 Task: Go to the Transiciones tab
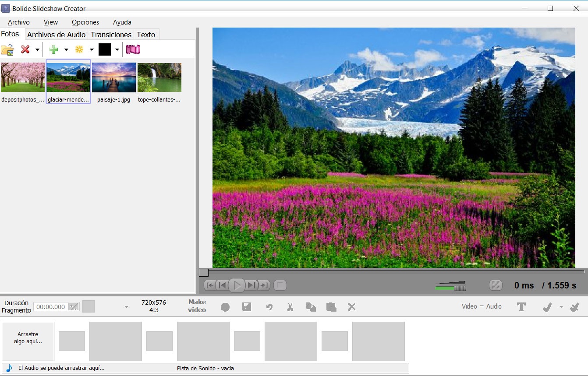click(x=111, y=35)
